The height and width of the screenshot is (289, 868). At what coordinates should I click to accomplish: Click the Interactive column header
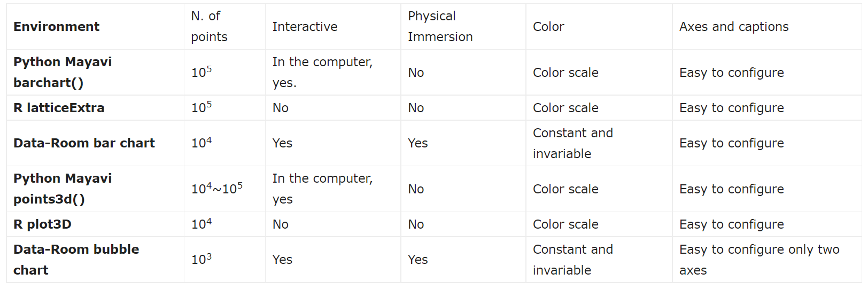click(305, 27)
